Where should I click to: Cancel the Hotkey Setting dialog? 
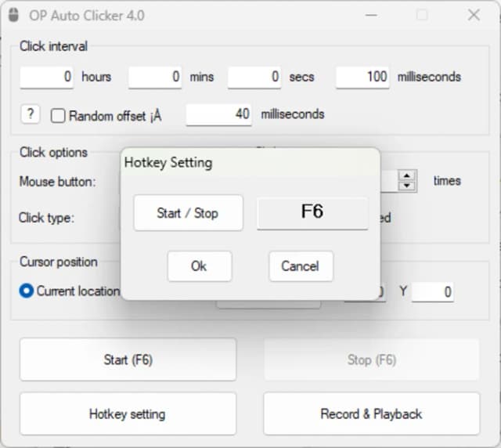[x=301, y=266]
